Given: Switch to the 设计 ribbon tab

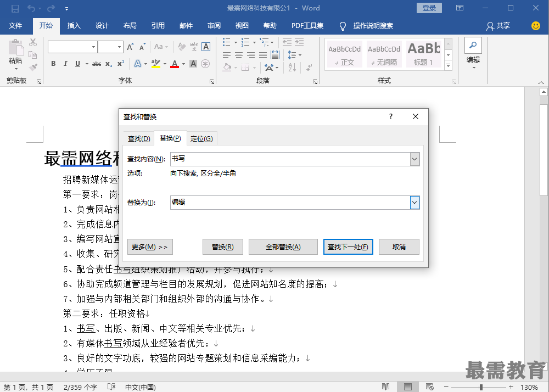Looking at the screenshot, I should (x=102, y=26).
